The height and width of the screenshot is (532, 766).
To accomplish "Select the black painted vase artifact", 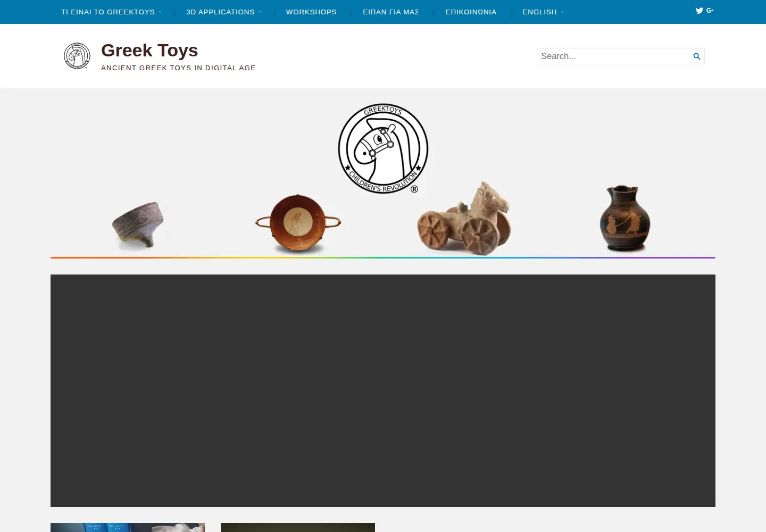I will pyautogui.click(x=625, y=218).
